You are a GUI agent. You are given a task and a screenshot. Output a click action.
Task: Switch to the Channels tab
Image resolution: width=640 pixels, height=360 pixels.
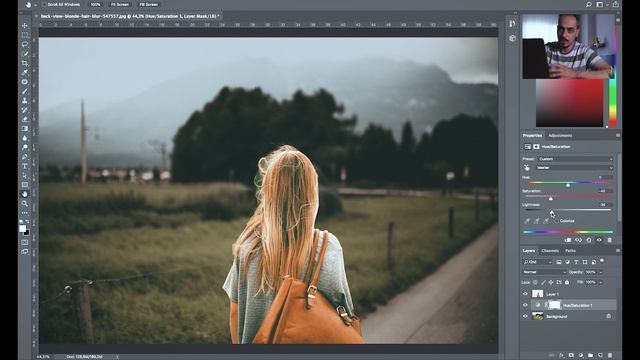point(550,251)
